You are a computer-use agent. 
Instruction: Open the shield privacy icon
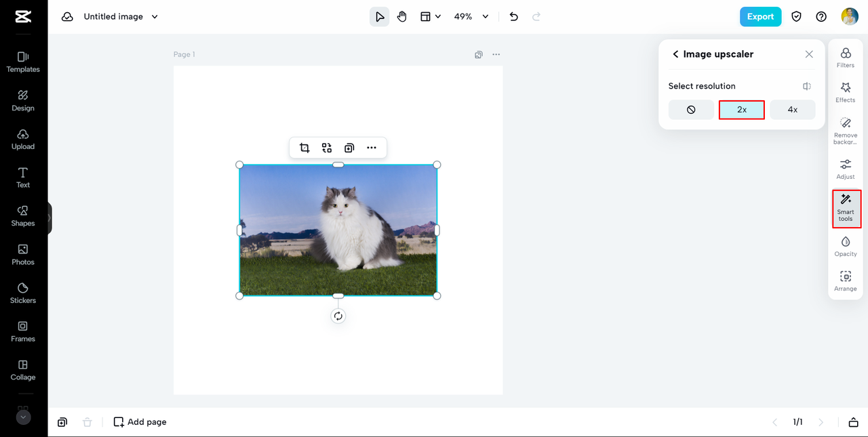(797, 17)
